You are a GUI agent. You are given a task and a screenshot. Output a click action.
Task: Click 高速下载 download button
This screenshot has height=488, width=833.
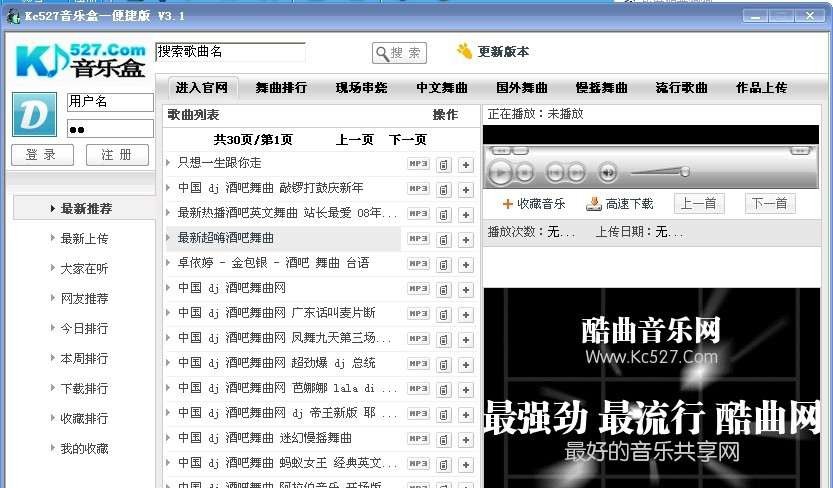click(619, 204)
